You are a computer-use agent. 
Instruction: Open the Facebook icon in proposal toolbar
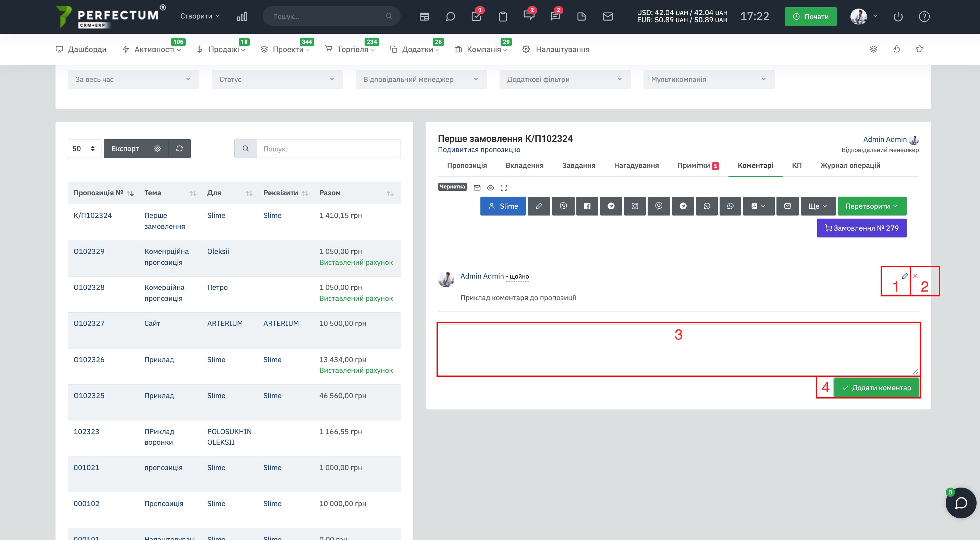pos(587,206)
